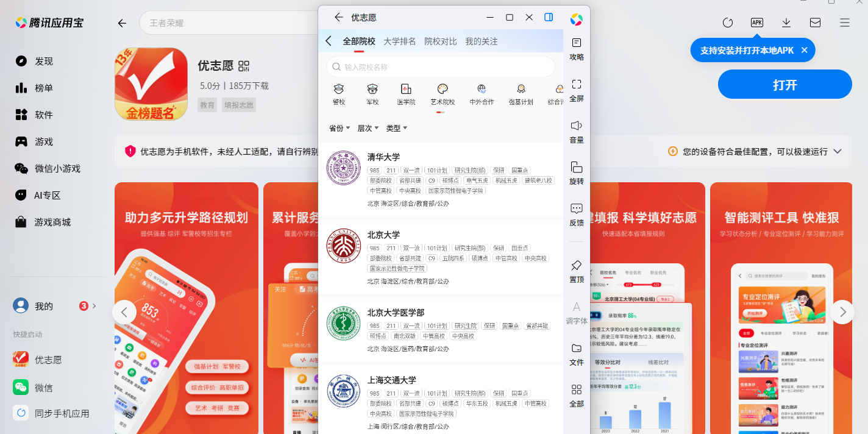Open the 智能测评工具 screenshot thumbnail
Image resolution: width=868 pixels, height=434 pixels.
click(781, 308)
